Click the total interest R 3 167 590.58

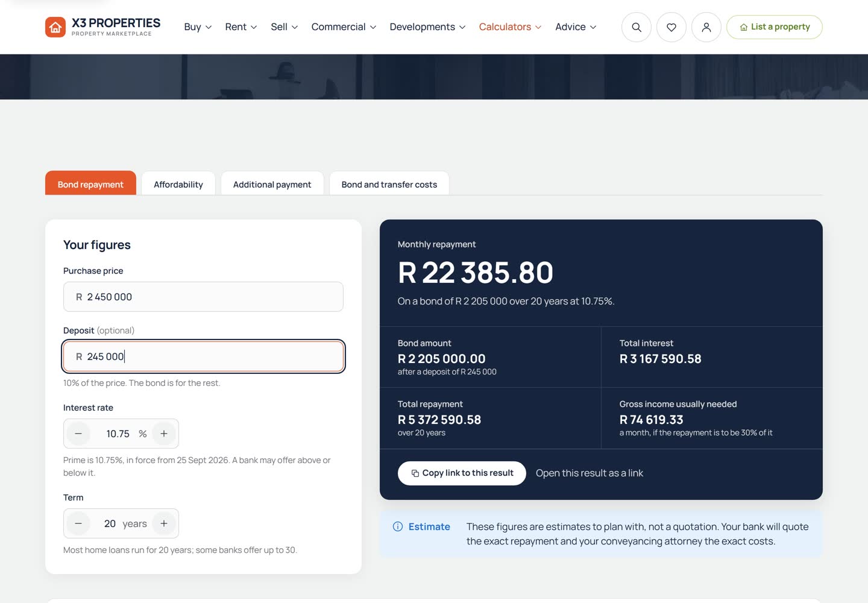(x=661, y=359)
